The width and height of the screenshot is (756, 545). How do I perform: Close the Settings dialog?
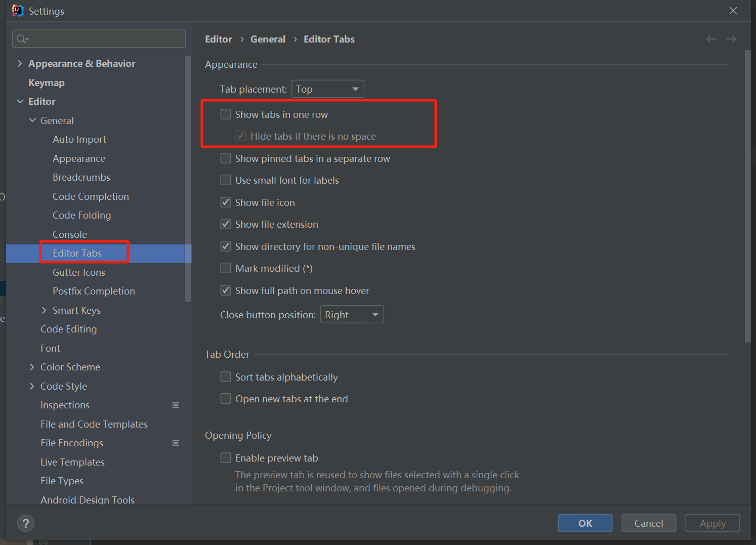pos(733,11)
